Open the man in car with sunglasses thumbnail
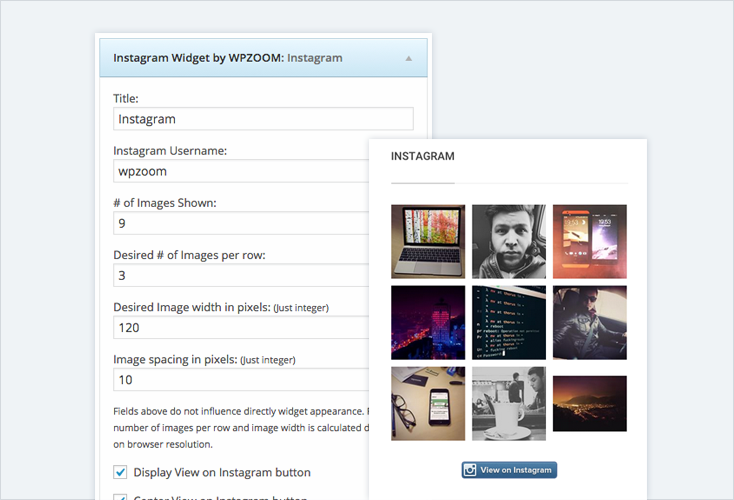Image resolution: width=734 pixels, height=500 pixels. (x=590, y=323)
